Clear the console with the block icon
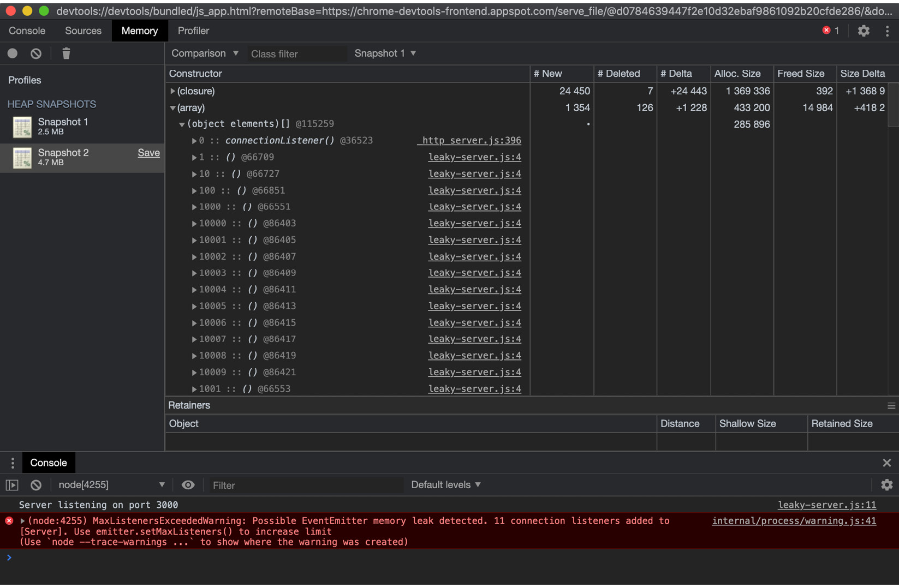Viewport: 899px width, 588px height. pyautogui.click(x=35, y=484)
